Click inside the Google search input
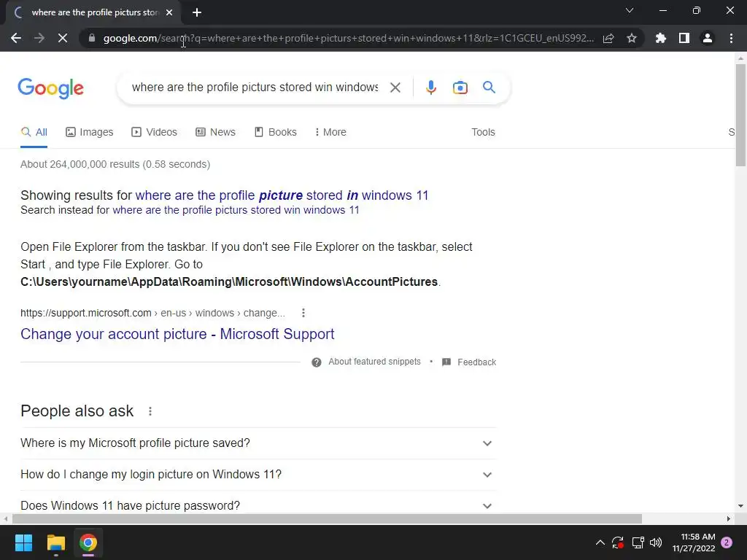This screenshot has height=560, width=747. click(x=255, y=87)
